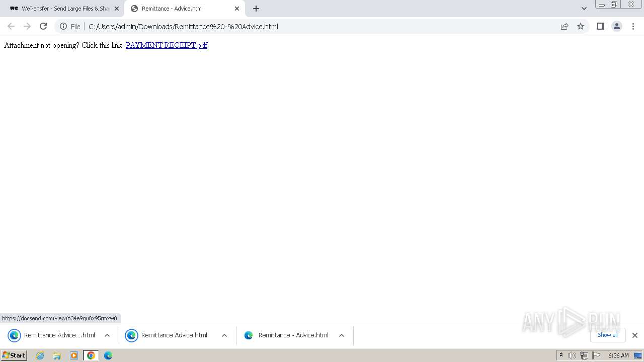Close the downloads bar

pyautogui.click(x=635, y=335)
